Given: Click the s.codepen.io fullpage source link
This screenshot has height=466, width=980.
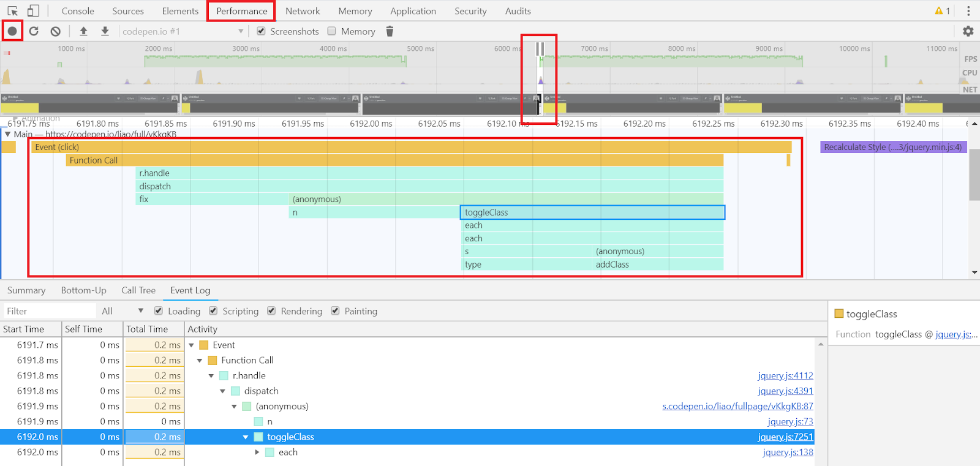Looking at the screenshot, I should click(x=737, y=407).
